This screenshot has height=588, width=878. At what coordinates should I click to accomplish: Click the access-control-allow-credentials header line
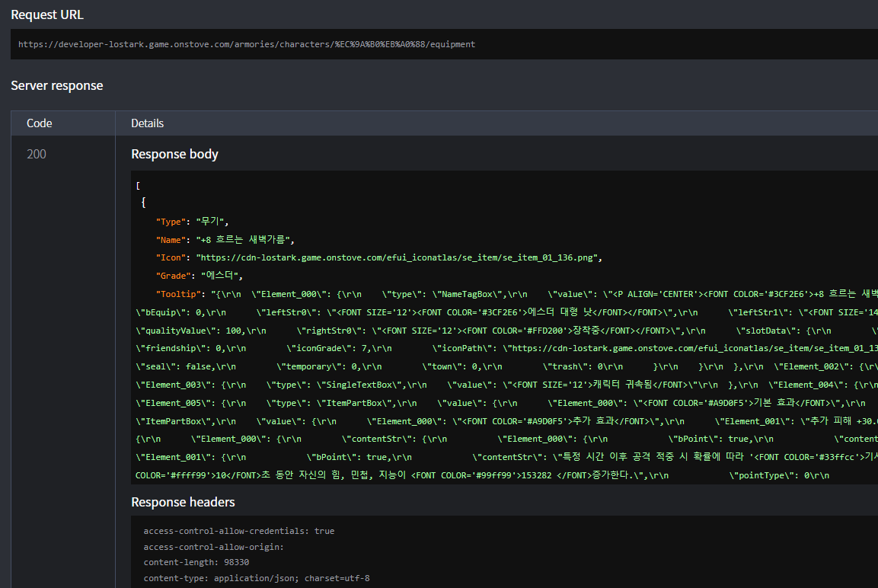tap(238, 531)
